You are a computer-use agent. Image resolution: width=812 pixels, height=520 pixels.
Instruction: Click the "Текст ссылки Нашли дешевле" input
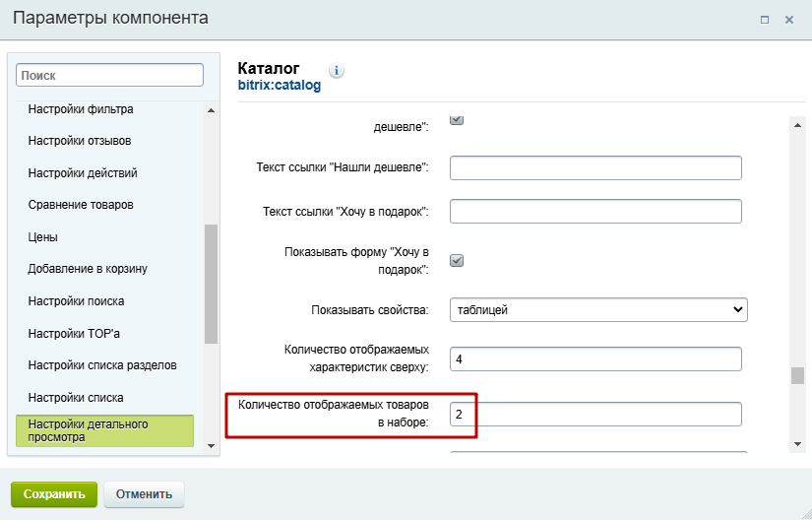[x=595, y=167]
